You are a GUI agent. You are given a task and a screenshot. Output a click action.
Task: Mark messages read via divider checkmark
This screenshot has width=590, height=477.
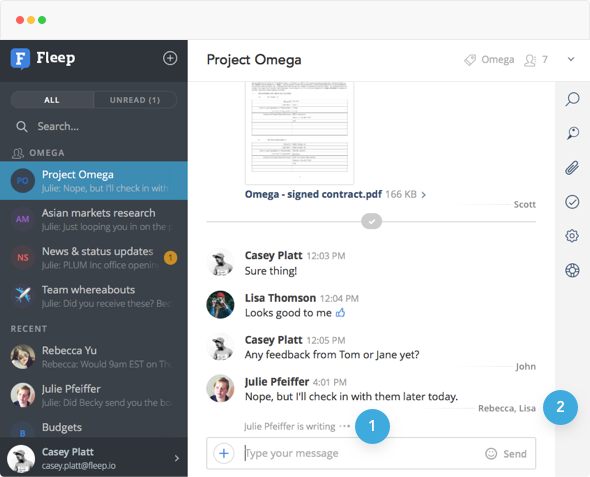pos(371,222)
